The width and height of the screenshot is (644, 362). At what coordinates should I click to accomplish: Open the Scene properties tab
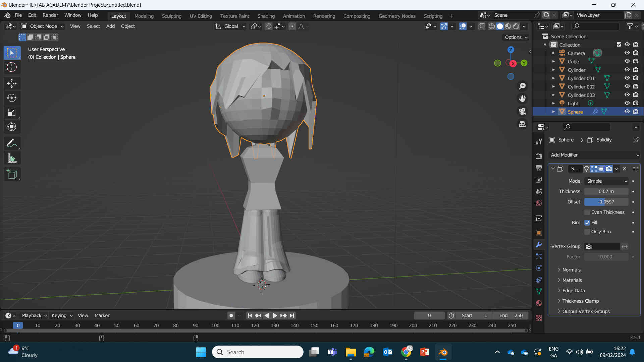coord(539,191)
